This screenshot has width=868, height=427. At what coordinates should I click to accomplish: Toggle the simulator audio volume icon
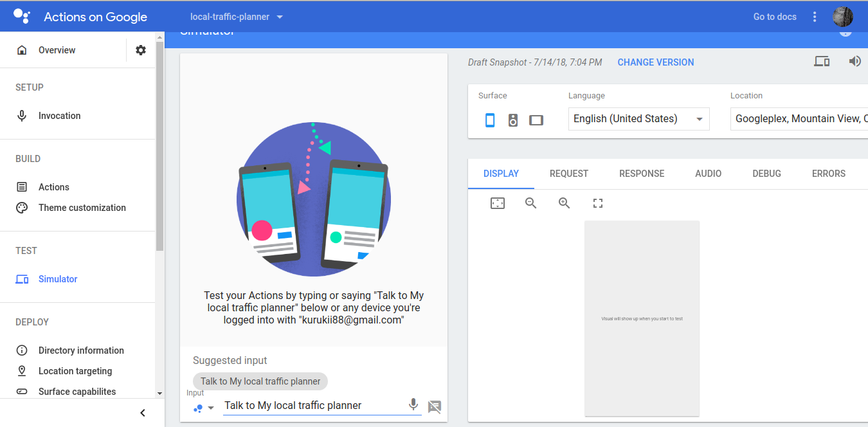tap(854, 62)
